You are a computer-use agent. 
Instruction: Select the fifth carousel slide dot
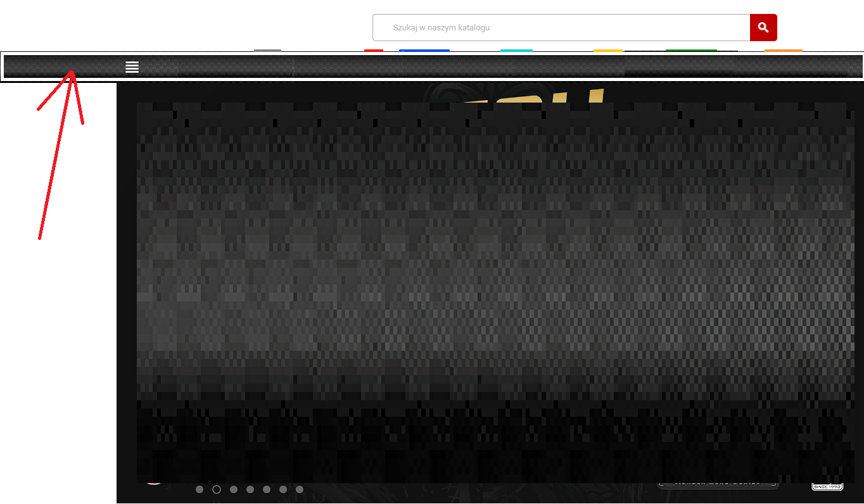(266, 489)
